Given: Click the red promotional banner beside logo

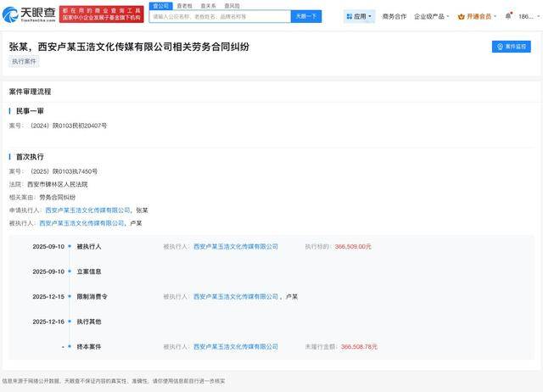Looking at the screenshot, I should pos(102,14).
